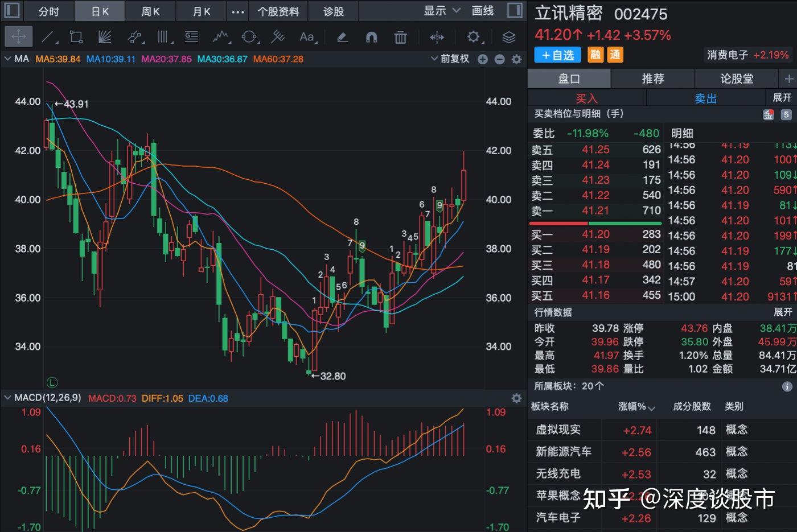This screenshot has width=797, height=532.
Task: Open the 前复权 adjustment dropdown
Action: click(x=450, y=59)
